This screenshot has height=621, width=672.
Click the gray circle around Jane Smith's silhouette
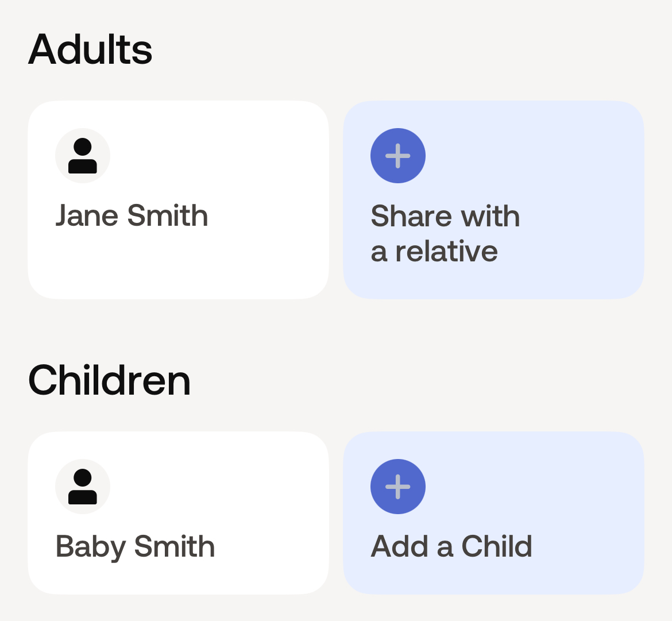click(83, 156)
